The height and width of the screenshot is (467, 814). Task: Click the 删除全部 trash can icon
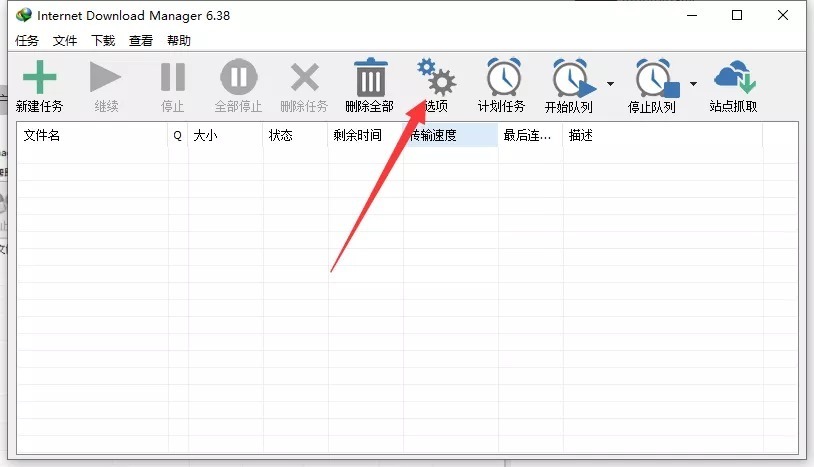(x=371, y=77)
